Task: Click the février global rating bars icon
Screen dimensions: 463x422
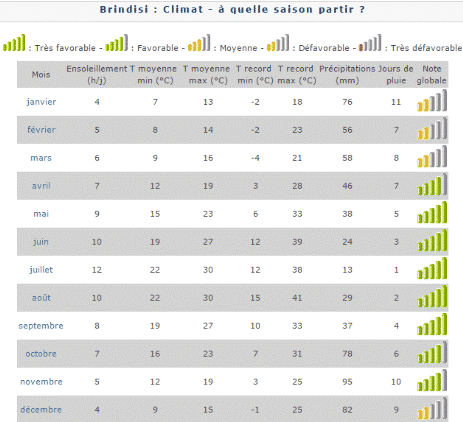Action: click(432, 128)
